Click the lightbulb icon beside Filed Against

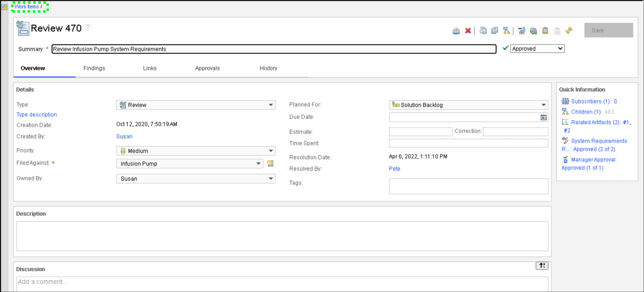click(x=270, y=163)
